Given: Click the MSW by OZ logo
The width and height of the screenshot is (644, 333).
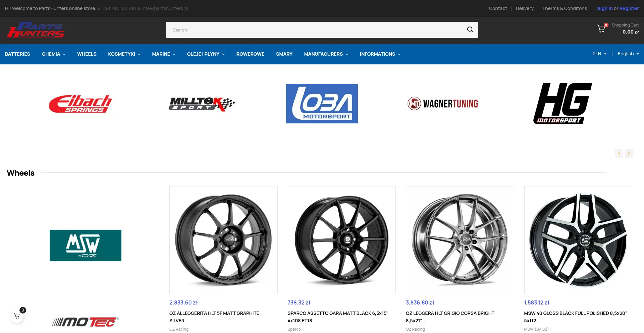Looking at the screenshot, I should click(86, 245).
